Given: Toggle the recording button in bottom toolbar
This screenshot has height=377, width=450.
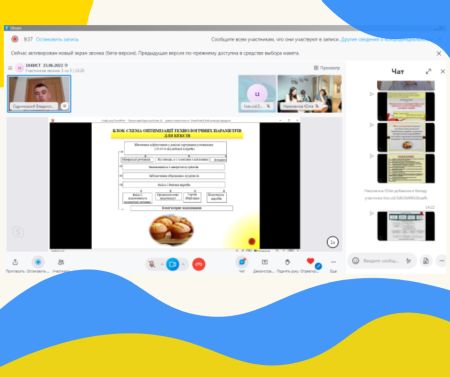Looking at the screenshot, I should coord(38,262).
